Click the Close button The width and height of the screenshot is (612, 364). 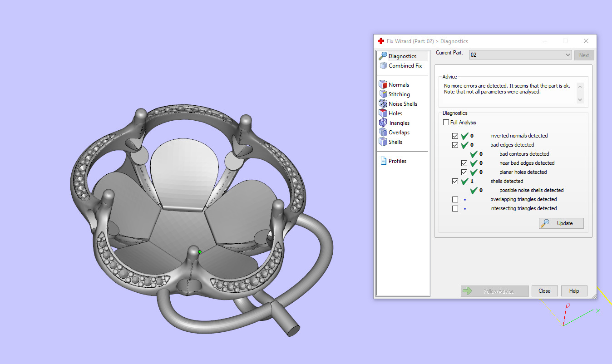pos(544,291)
